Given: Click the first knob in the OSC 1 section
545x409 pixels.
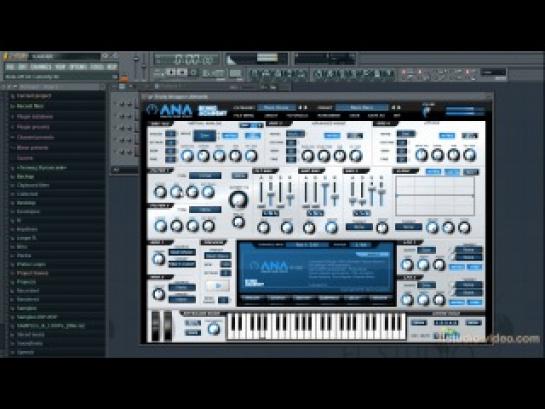Looking at the screenshot, I should [187, 156].
